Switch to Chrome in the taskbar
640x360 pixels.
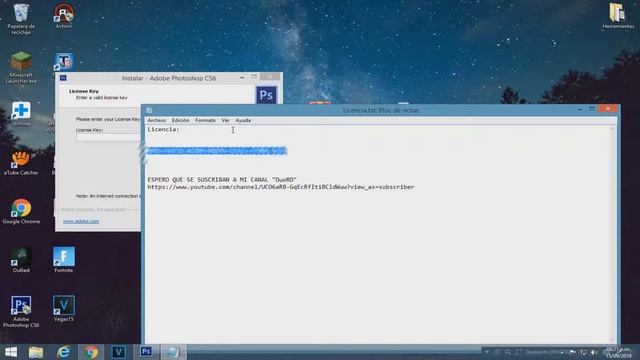pyautogui.click(x=91, y=352)
